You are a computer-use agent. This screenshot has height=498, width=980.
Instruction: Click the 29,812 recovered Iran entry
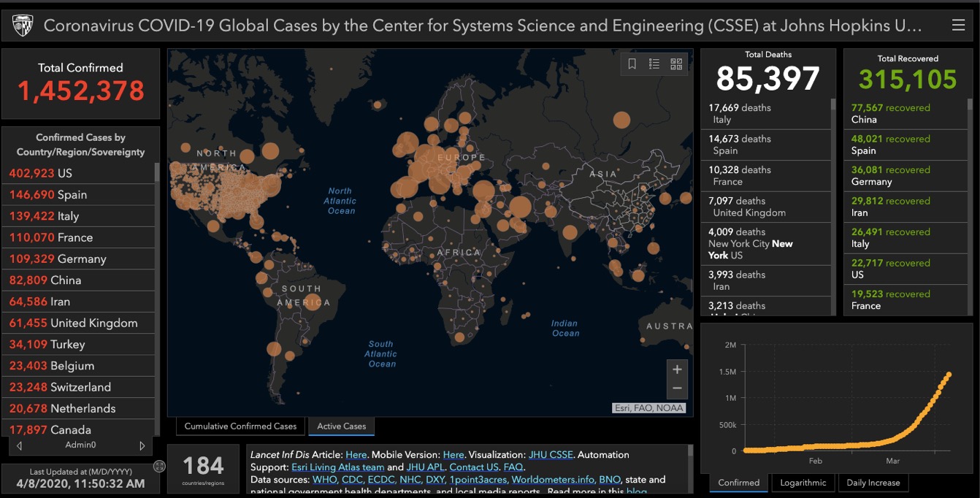[x=905, y=207]
